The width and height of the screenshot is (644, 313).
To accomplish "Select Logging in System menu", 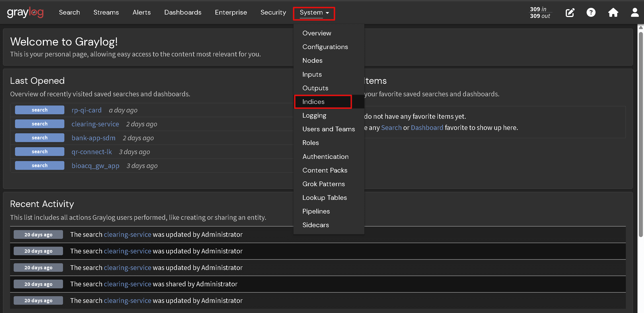I will pyautogui.click(x=329, y=115).
